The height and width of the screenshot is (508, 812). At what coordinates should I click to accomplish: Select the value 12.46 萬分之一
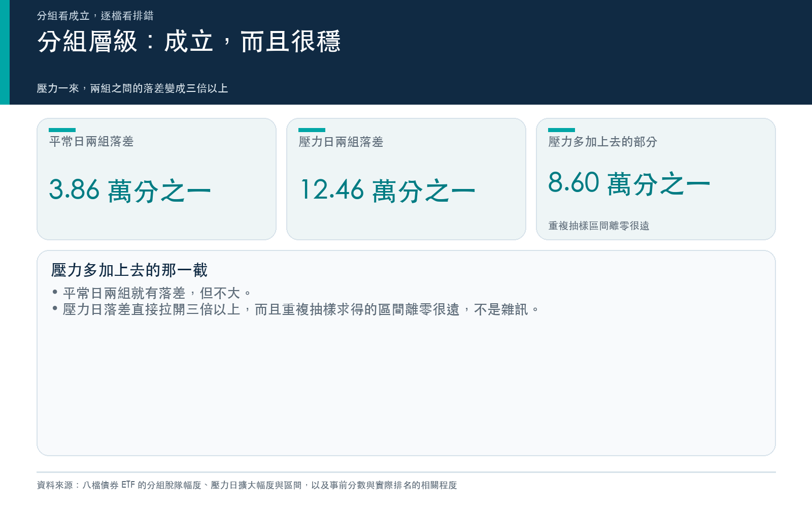[x=388, y=190]
